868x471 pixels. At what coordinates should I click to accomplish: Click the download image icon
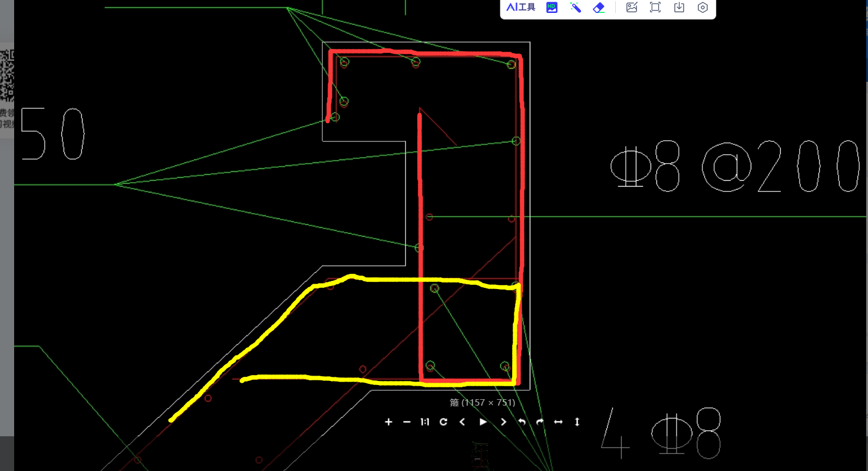679,8
